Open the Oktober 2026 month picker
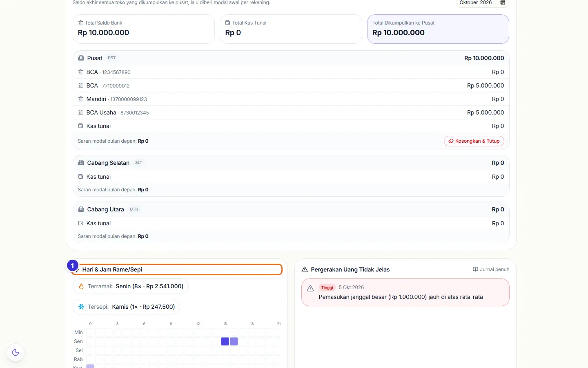The width and height of the screenshot is (588, 368). [482, 3]
